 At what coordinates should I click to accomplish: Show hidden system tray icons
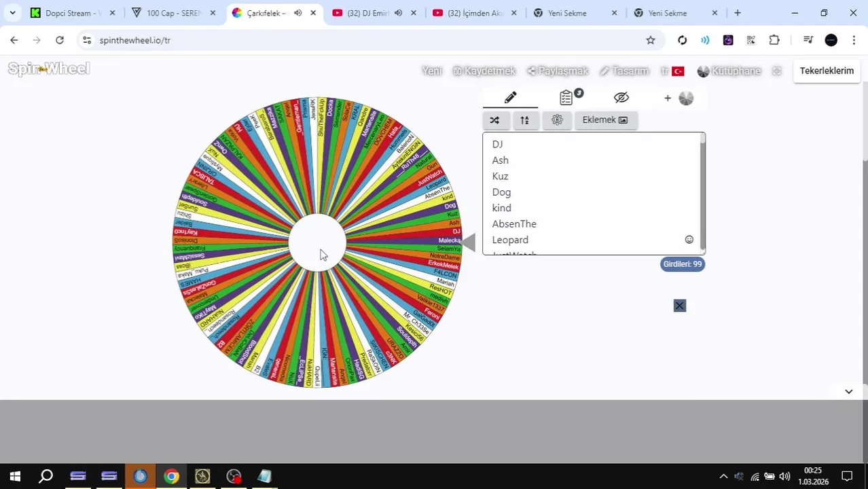[x=723, y=476]
